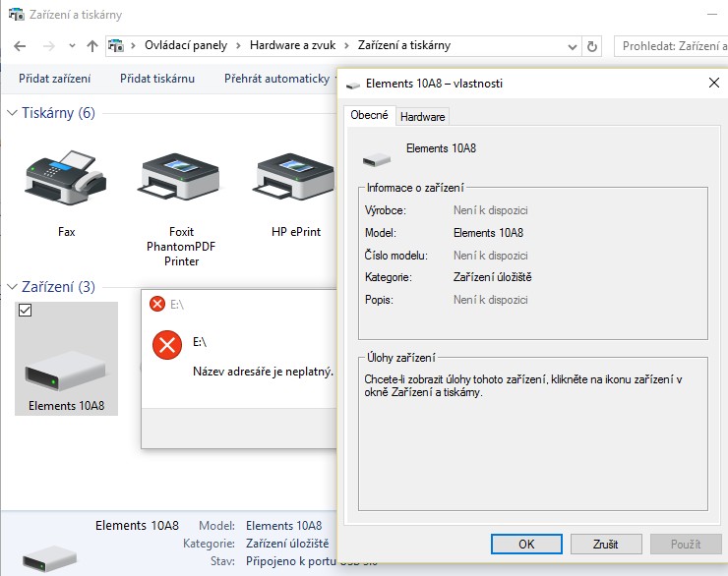The image size is (728, 576).
Task: Click the up-one-level arrow
Action: [92, 46]
